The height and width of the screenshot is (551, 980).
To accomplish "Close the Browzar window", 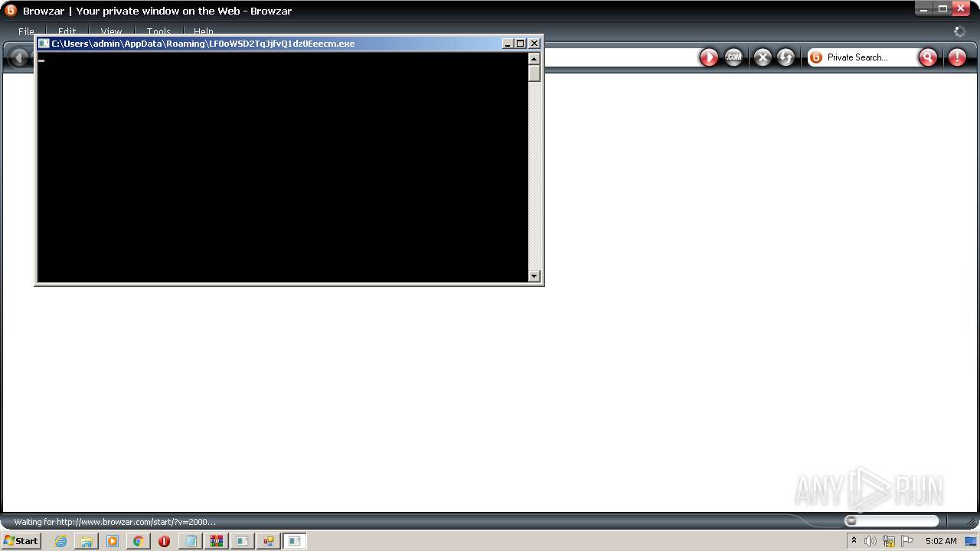I will [961, 8].
